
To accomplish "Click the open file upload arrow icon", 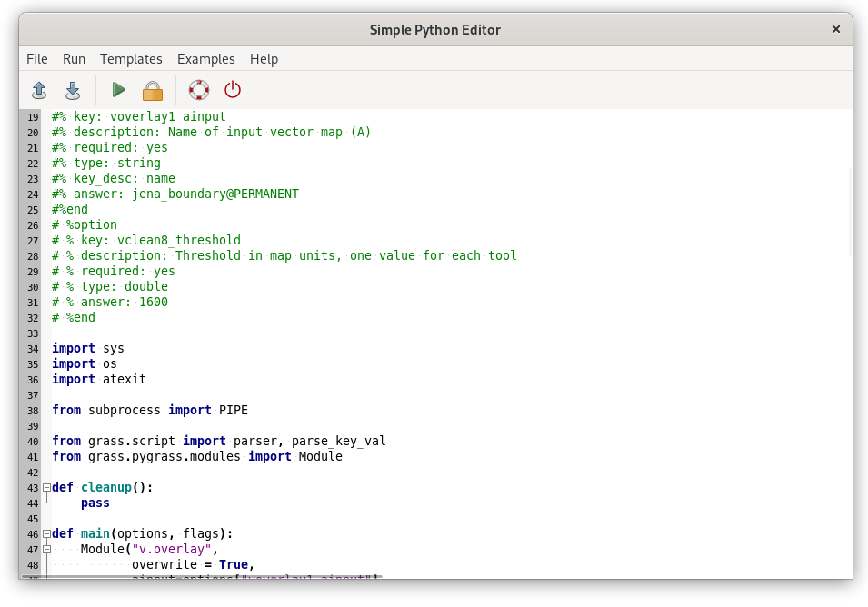I will point(39,90).
